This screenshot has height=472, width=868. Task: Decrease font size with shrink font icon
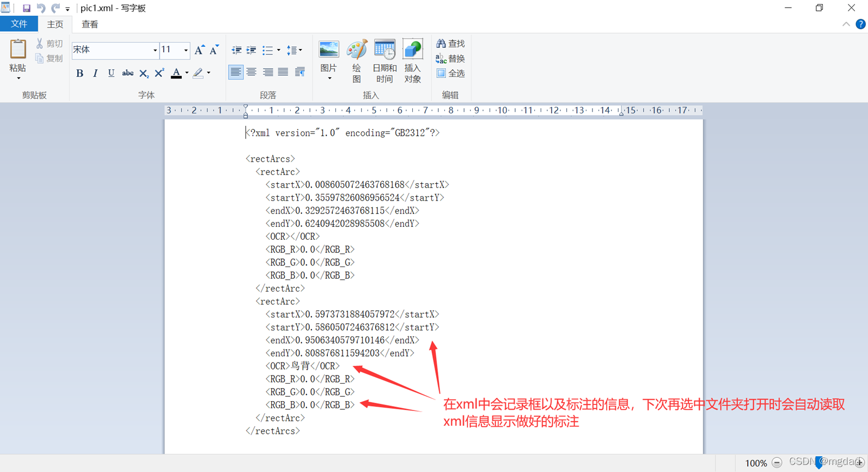click(214, 50)
